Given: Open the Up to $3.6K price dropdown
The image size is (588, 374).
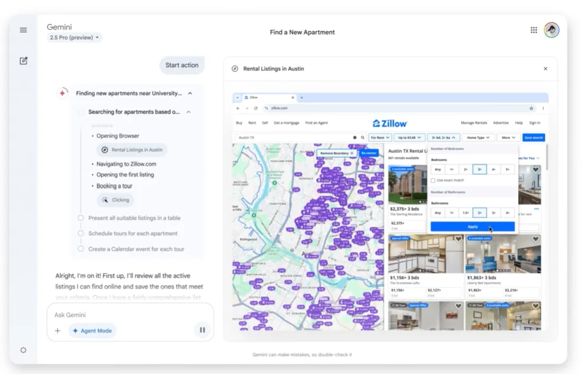Looking at the screenshot, I should [x=409, y=137].
